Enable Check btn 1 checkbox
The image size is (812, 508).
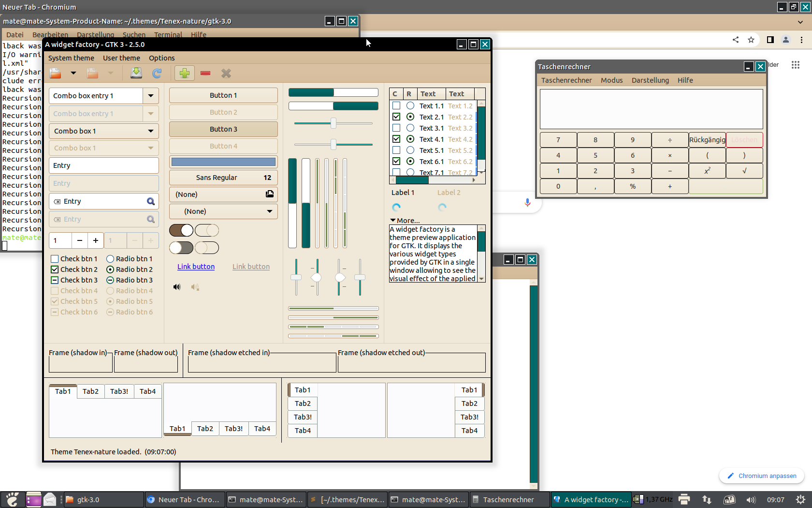click(x=55, y=259)
